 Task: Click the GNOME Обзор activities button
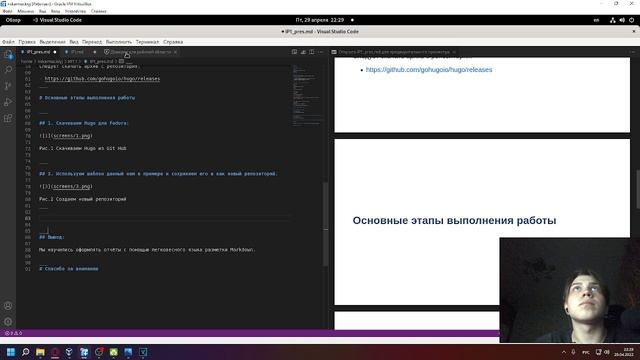pos(13,20)
